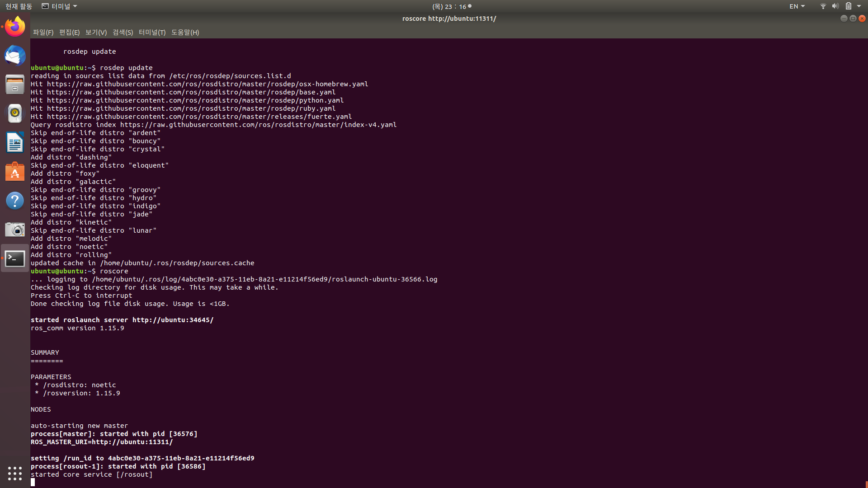Close the roscore terminal window

click(x=862, y=19)
